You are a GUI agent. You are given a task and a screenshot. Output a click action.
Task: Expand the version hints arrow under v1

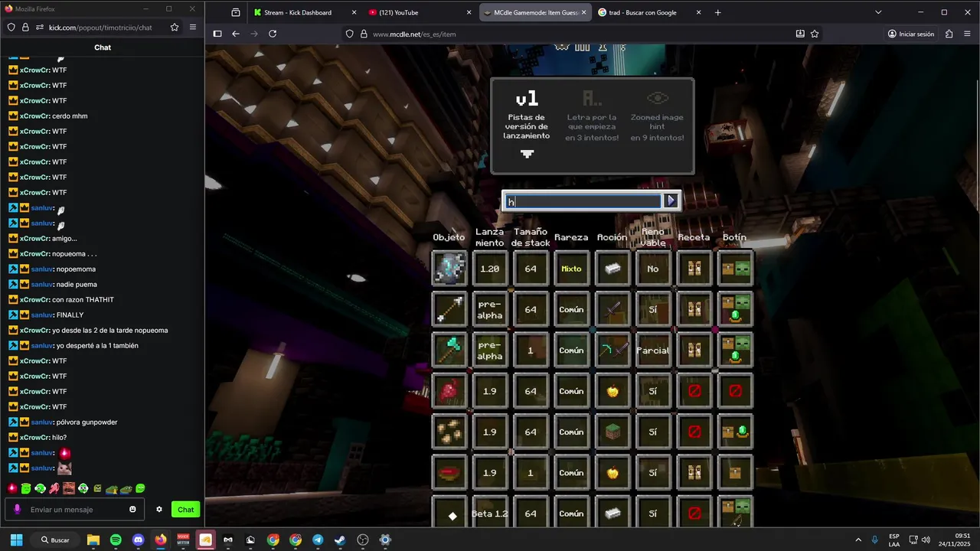point(527,153)
